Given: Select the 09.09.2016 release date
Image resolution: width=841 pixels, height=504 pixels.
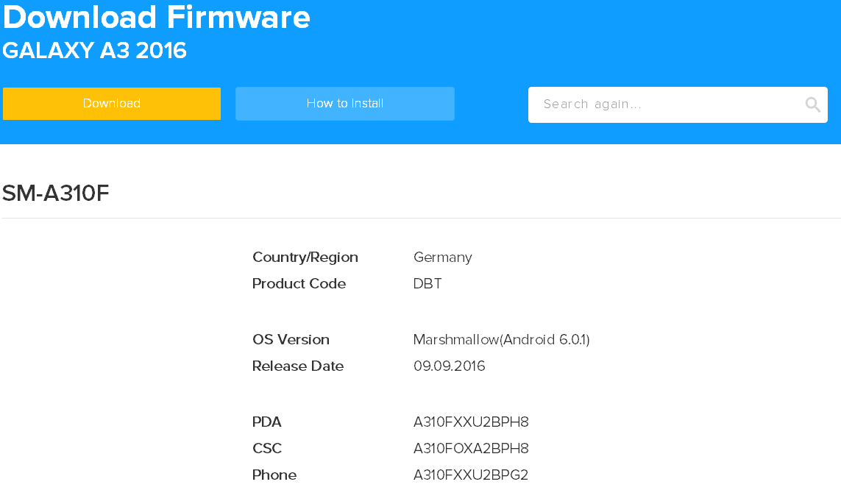Looking at the screenshot, I should [x=450, y=366].
